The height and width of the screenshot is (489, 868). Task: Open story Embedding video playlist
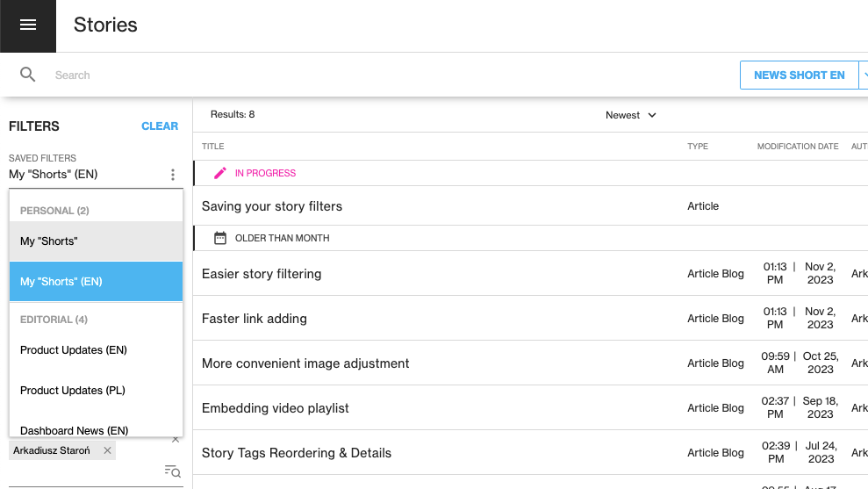pos(275,408)
